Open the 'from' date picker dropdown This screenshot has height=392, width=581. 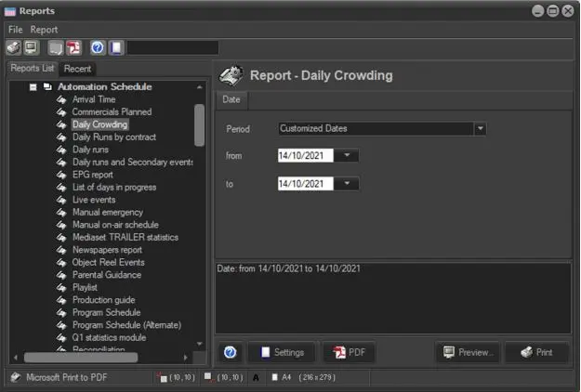tap(346, 156)
